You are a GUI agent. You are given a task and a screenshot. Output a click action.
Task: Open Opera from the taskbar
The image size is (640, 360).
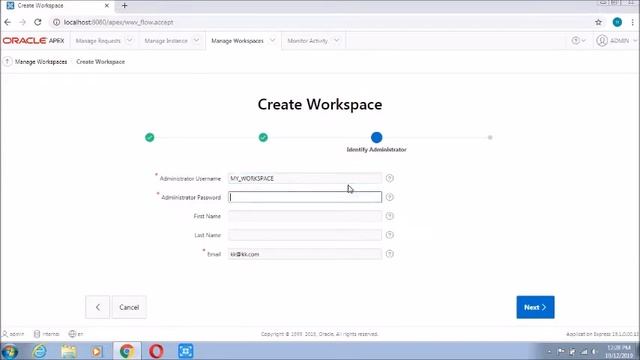pyautogui.click(x=156, y=351)
